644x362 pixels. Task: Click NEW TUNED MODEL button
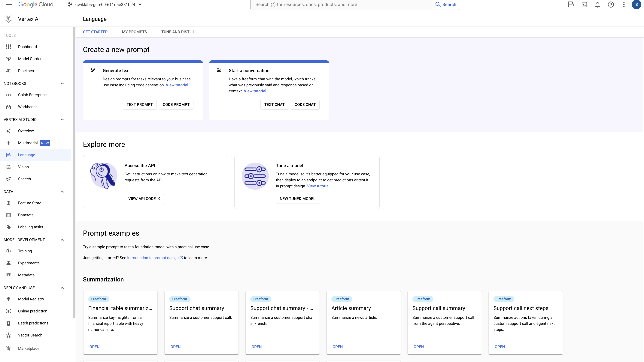[297, 198]
